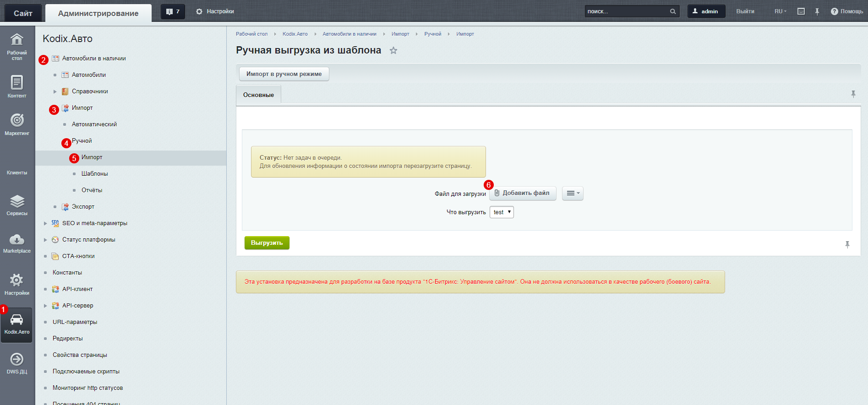Select Автоматический import tree item
This screenshot has width=868, height=405.
[x=94, y=124]
